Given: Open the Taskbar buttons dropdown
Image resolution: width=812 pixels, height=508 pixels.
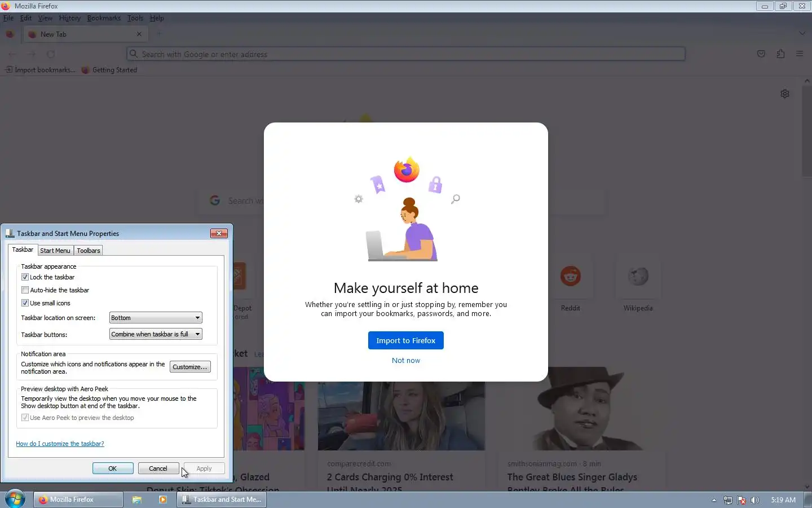Looking at the screenshot, I should 156,334.
